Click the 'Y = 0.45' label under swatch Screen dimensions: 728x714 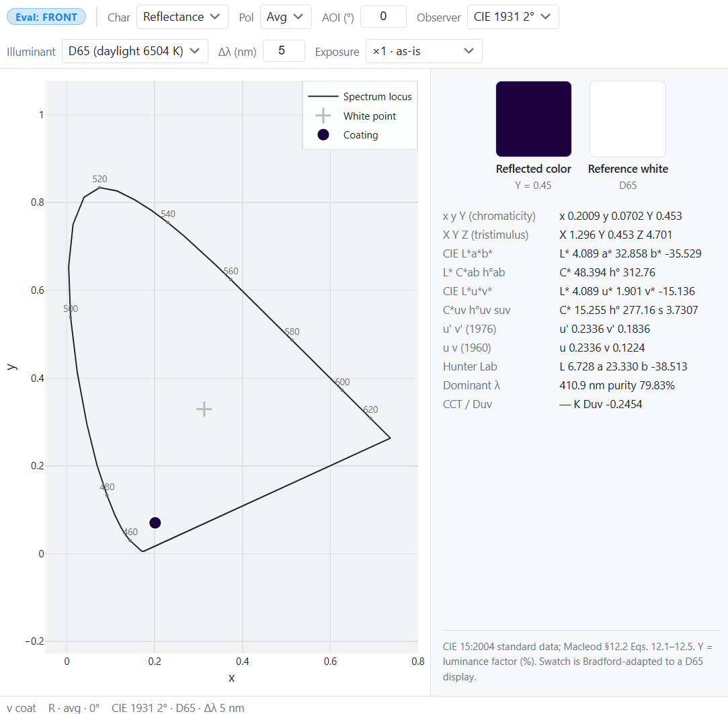point(533,186)
